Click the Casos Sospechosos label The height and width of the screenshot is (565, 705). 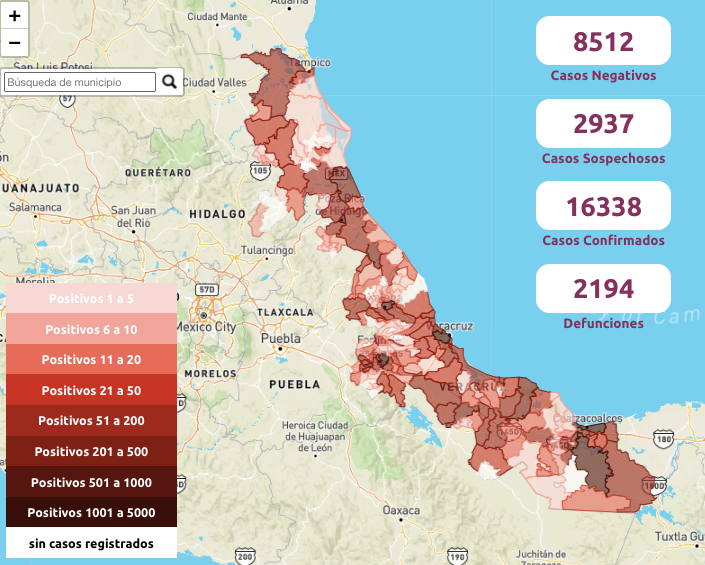click(x=603, y=158)
